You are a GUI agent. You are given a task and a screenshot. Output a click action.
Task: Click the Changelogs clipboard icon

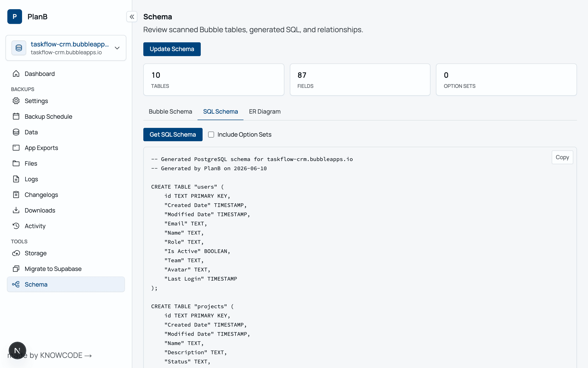point(16,195)
